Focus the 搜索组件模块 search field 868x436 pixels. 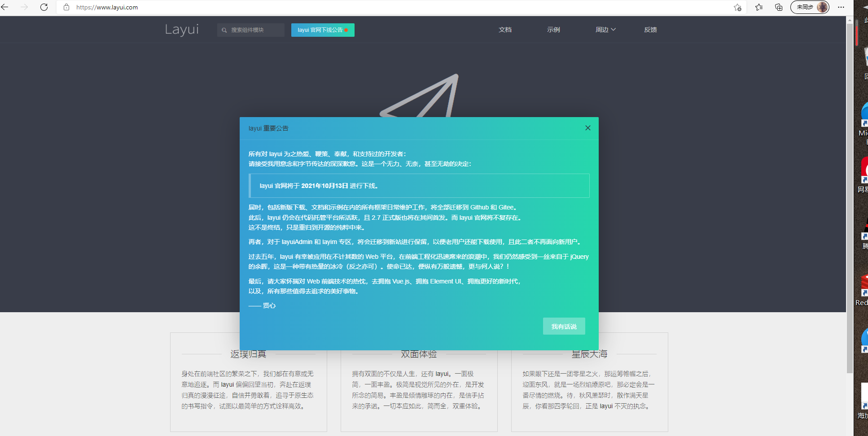tap(251, 30)
